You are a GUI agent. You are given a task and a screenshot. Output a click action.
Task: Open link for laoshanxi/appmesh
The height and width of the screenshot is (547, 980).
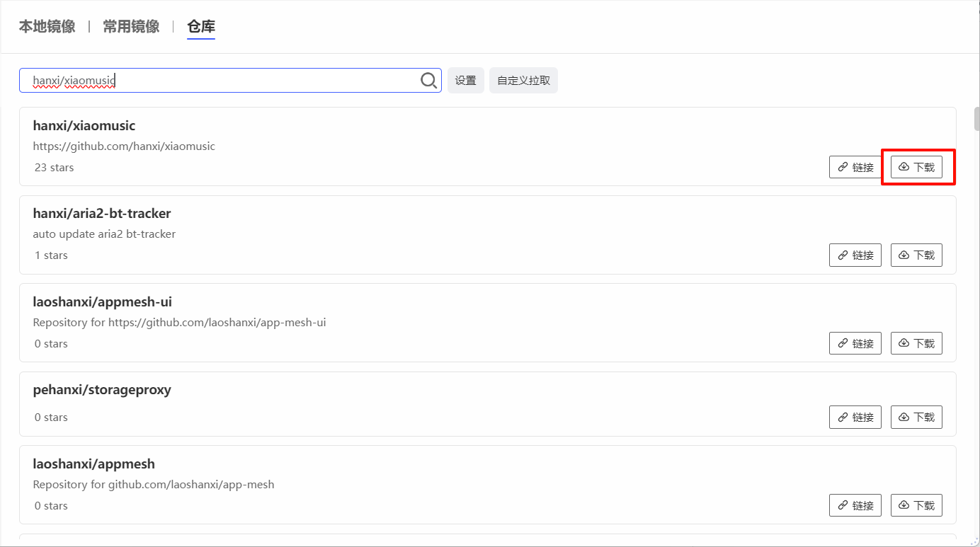click(855, 505)
